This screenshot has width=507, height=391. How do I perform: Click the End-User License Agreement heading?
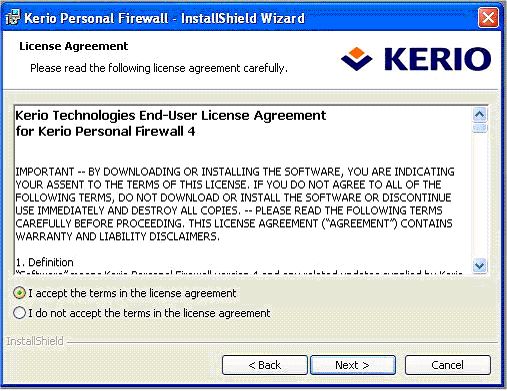click(x=171, y=123)
